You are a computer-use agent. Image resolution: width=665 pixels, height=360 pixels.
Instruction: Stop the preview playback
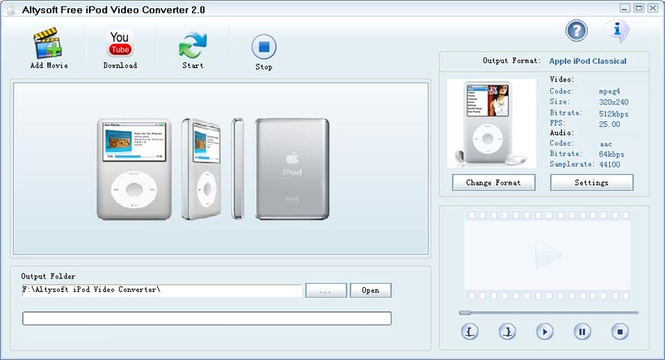[x=620, y=332]
